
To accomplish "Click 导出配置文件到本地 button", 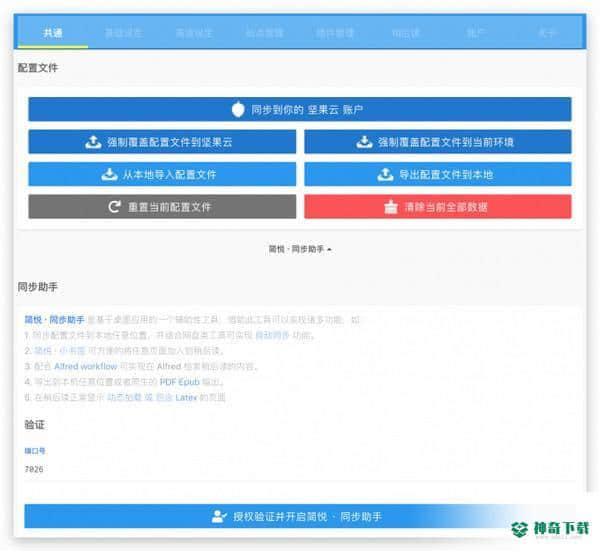I will 438,174.
